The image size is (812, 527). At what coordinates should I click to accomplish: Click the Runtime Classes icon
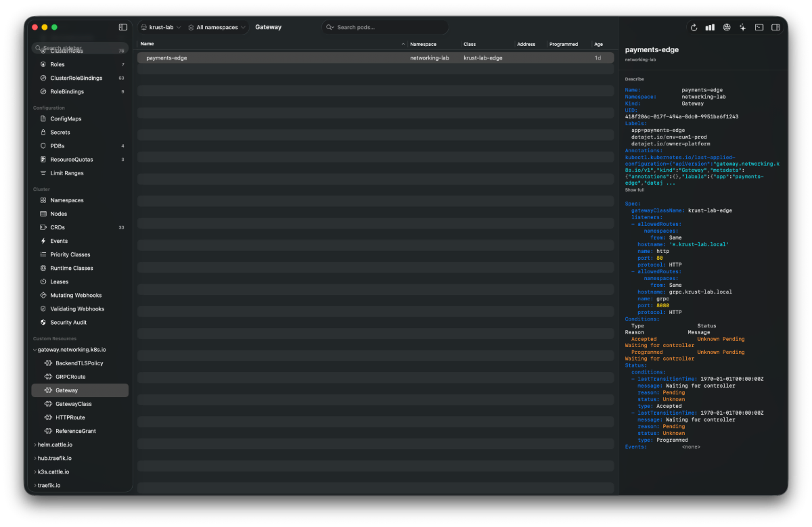pyautogui.click(x=43, y=268)
